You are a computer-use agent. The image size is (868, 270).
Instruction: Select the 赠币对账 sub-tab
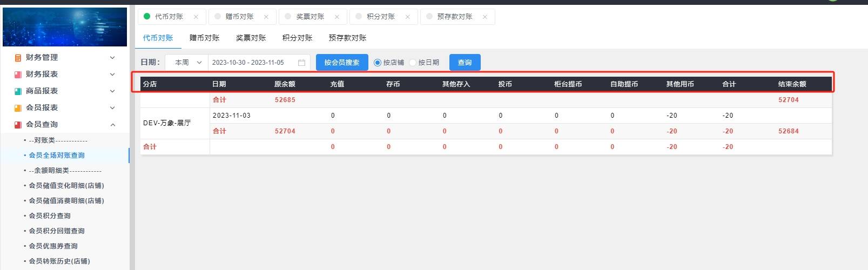205,38
